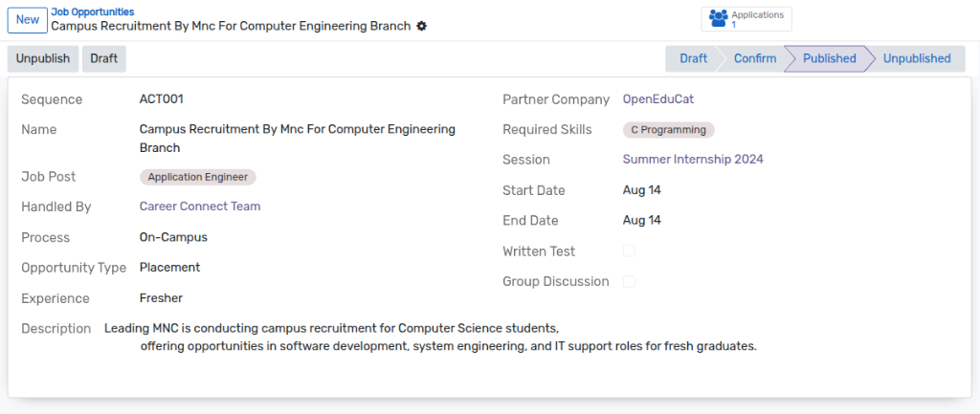Select the Unpublished stage in status bar
The height and width of the screenshot is (414, 980).
(917, 58)
